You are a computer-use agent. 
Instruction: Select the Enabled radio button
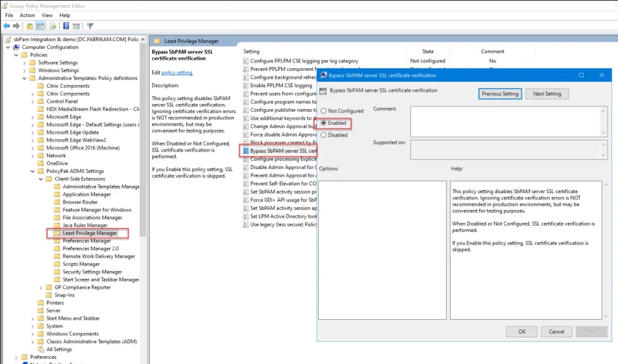pyautogui.click(x=323, y=123)
